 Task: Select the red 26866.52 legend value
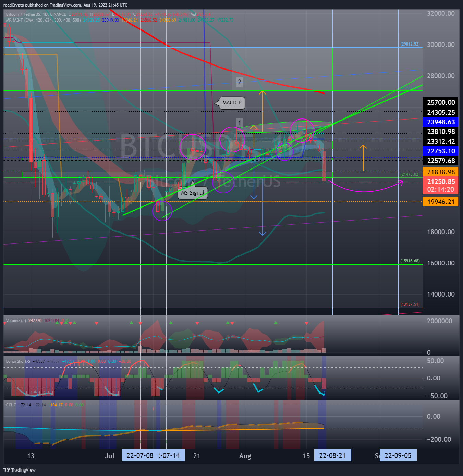coord(149,20)
